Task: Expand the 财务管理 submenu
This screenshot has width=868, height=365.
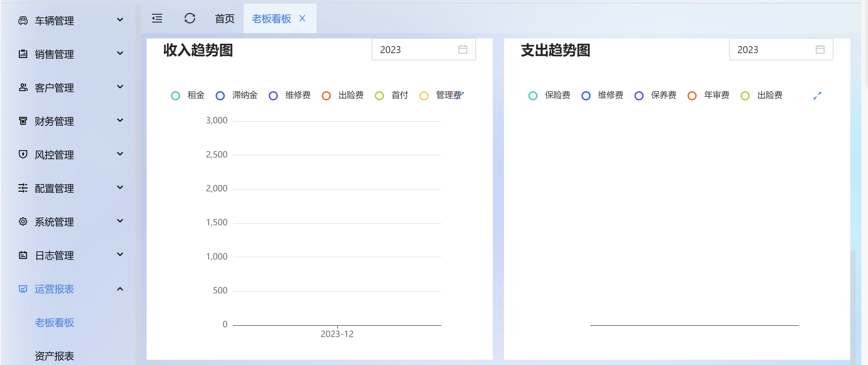Action: click(x=70, y=121)
